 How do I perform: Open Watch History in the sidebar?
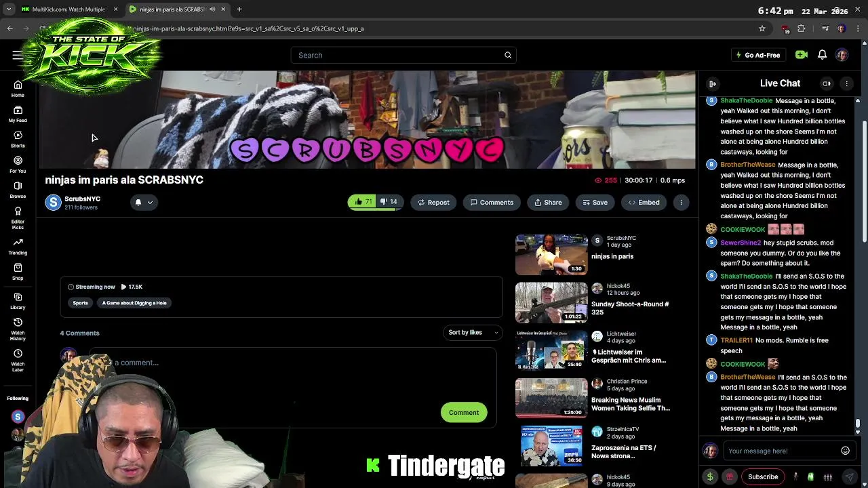pos(18,329)
